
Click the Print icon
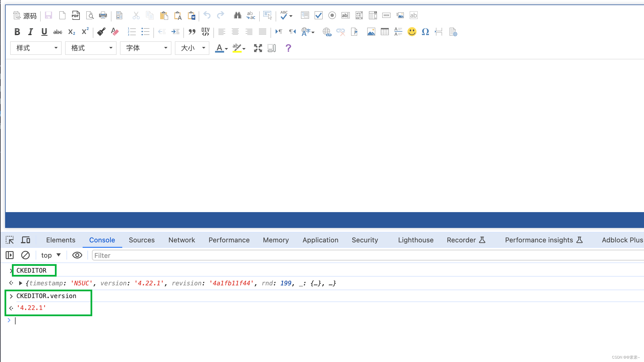[x=103, y=15]
